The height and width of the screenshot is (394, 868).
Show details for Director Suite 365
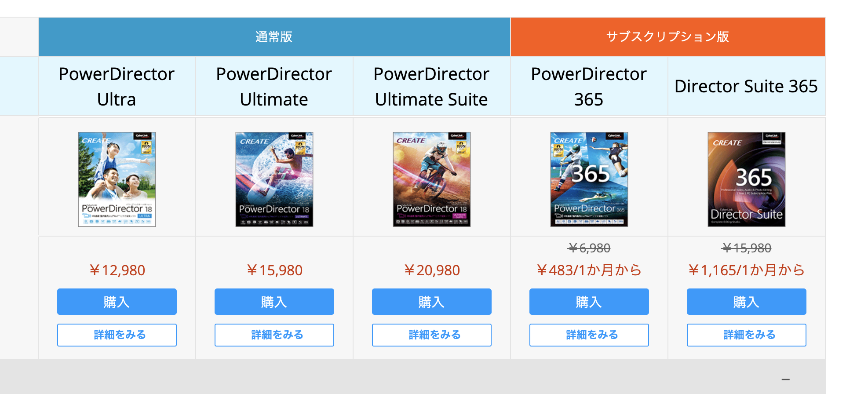point(747,335)
